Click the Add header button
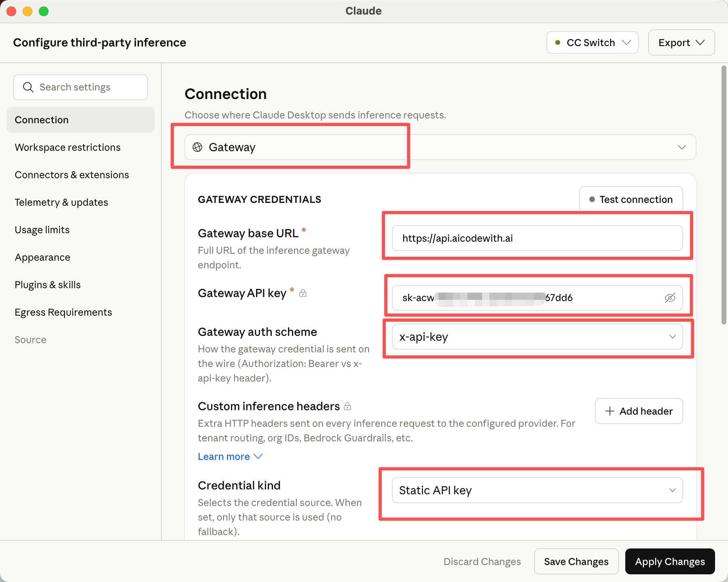Image resolution: width=728 pixels, height=582 pixels. point(639,411)
